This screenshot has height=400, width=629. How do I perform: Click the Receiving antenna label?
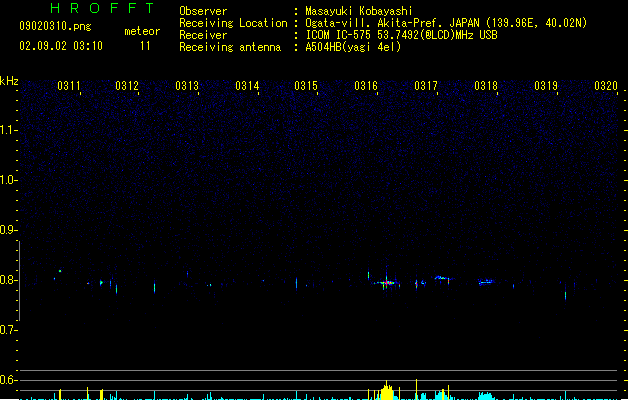(x=230, y=47)
